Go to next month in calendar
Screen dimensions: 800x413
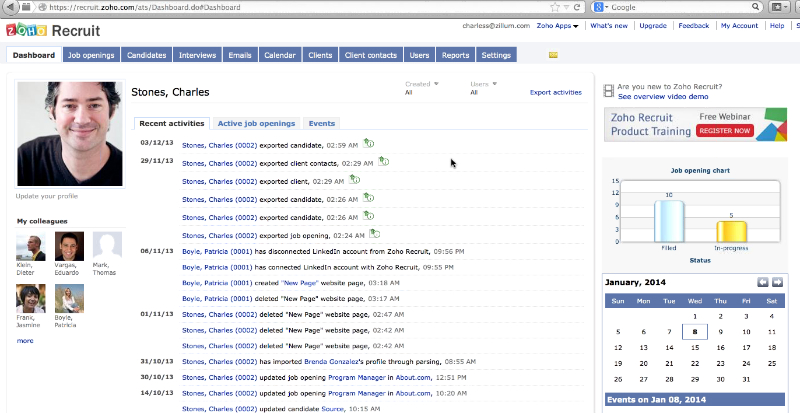click(x=777, y=283)
